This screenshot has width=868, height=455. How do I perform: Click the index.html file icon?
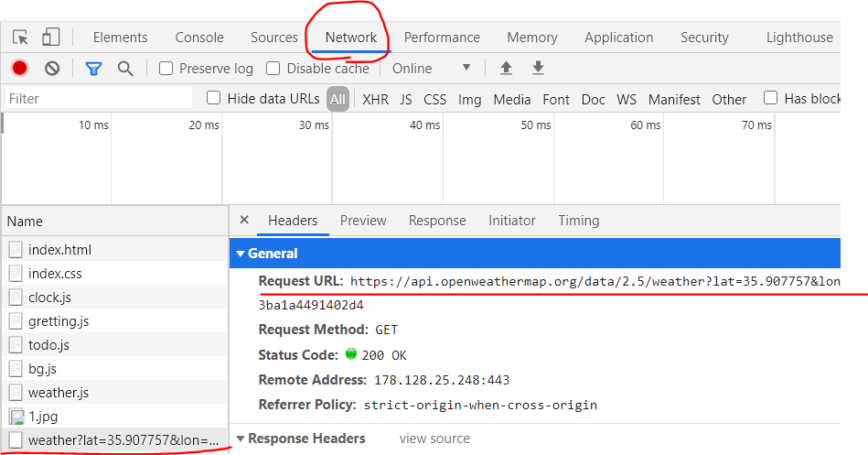[x=16, y=250]
